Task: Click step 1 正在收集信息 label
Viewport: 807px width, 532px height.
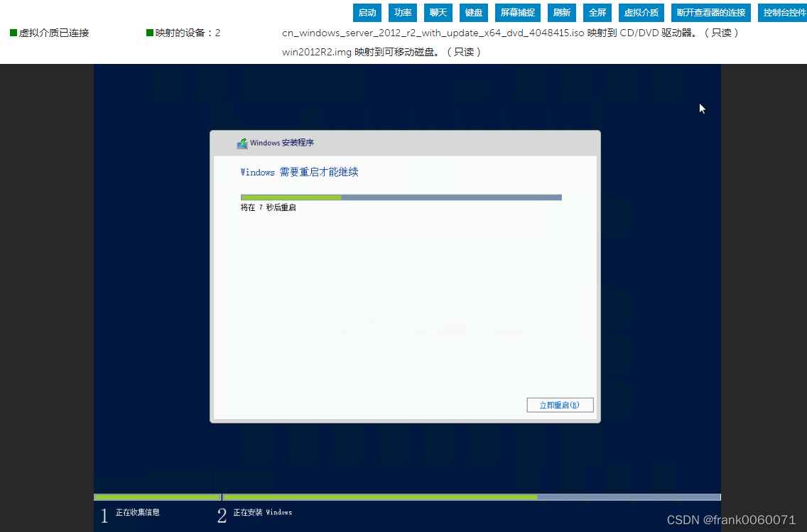Action: coord(137,512)
